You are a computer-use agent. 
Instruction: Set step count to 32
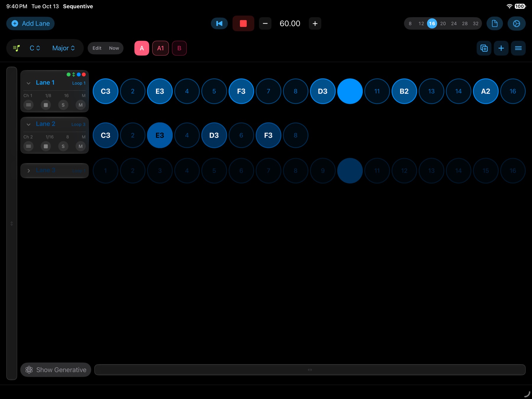pos(476,23)
